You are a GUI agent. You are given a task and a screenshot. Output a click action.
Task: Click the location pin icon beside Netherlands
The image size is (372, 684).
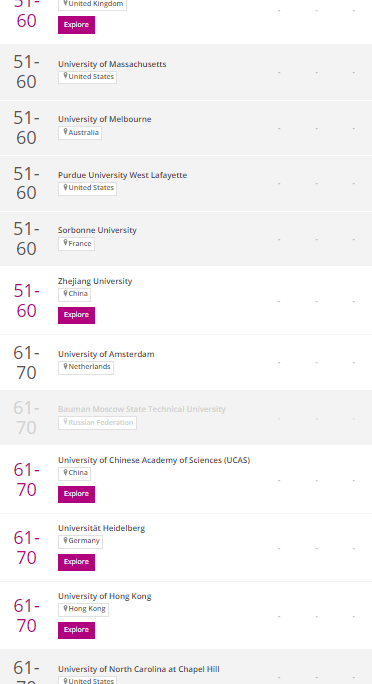coord(65,366)
